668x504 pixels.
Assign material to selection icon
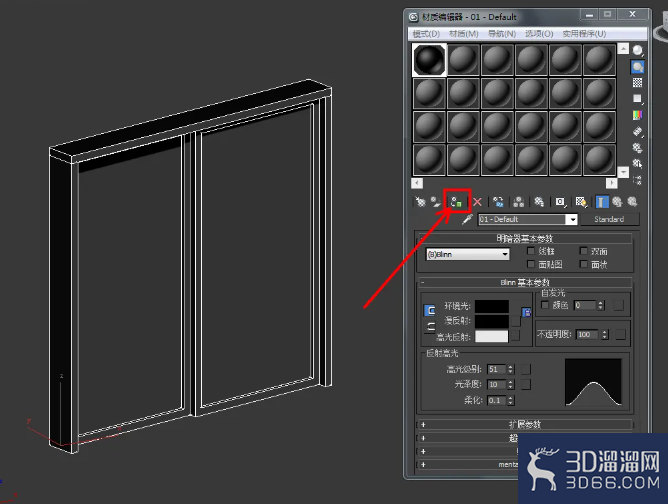click(457, 202)
